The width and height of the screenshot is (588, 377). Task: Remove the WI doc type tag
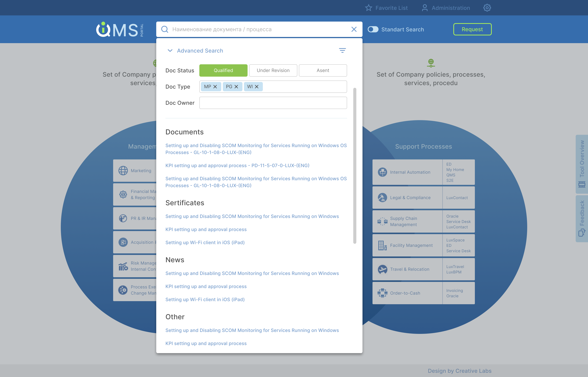pyautogui.click(x=257, y=87)
